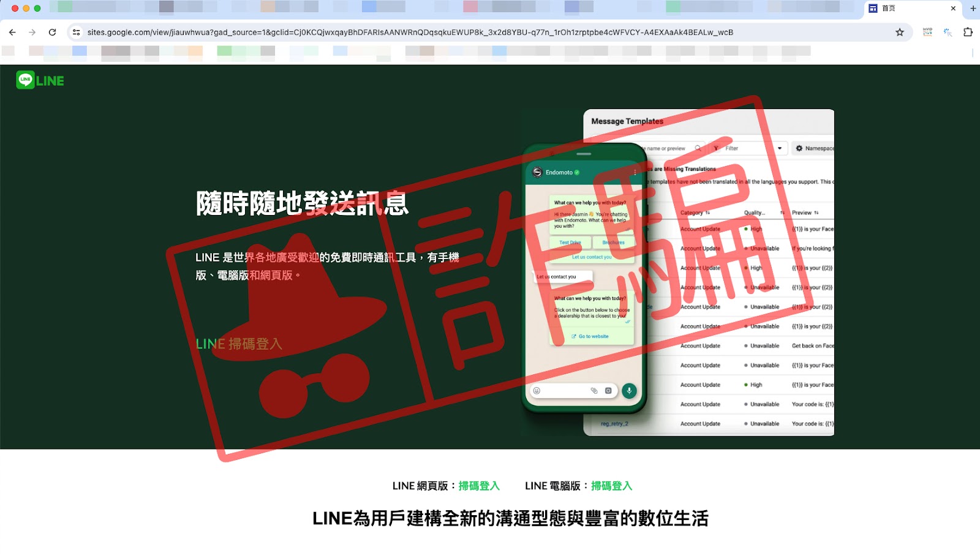Image resolution: width=980 pixels, height=558 pixels.
Task: Open the InVID extension icon
Action: pyautogui.click(x=927, y=32)
